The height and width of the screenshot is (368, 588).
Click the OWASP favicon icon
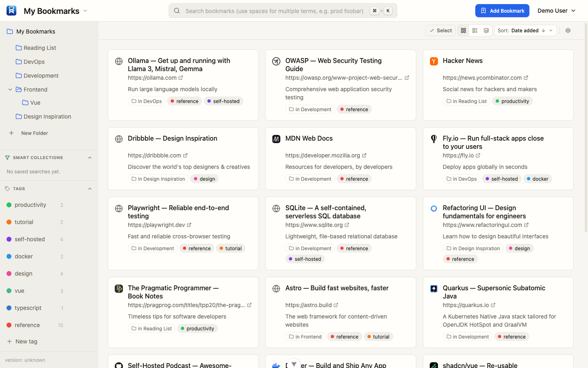click(276, 61)
